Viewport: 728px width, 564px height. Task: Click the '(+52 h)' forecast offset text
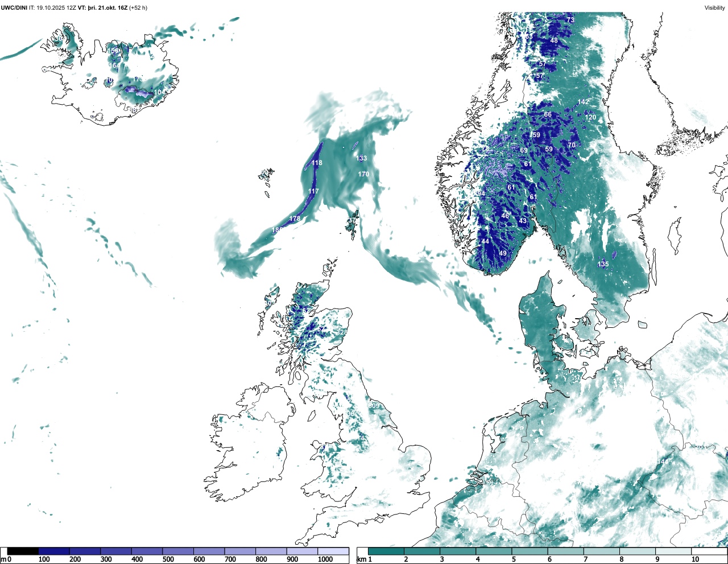coord(138,7)
